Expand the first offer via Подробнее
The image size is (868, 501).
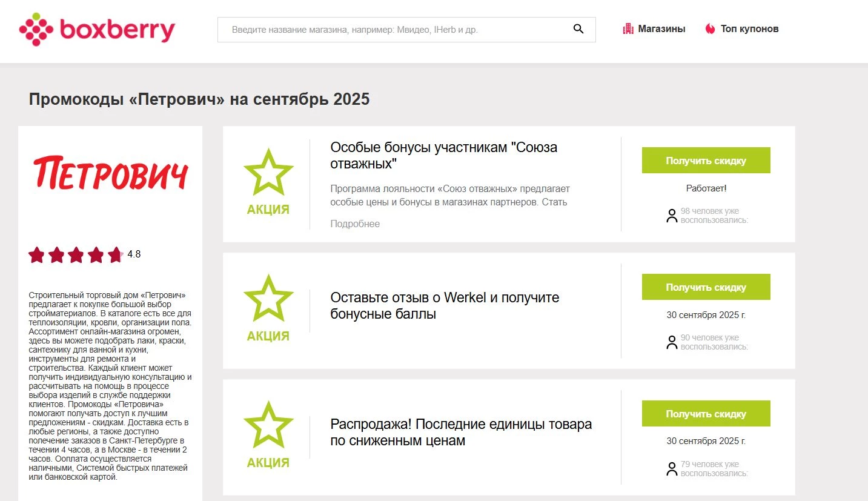coord(354,224)
